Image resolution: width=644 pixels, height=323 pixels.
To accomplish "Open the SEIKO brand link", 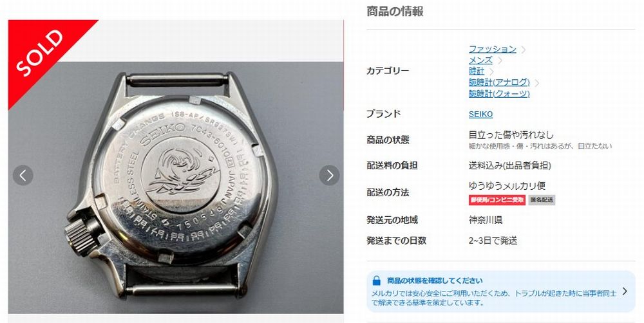I will click(480, 114).
